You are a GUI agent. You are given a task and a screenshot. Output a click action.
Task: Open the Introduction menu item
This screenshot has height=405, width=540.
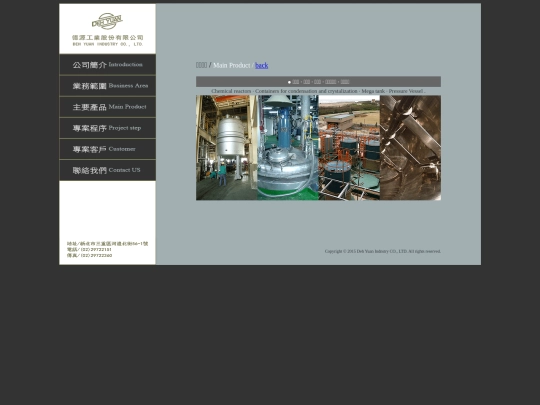click(x=107, y=65)
